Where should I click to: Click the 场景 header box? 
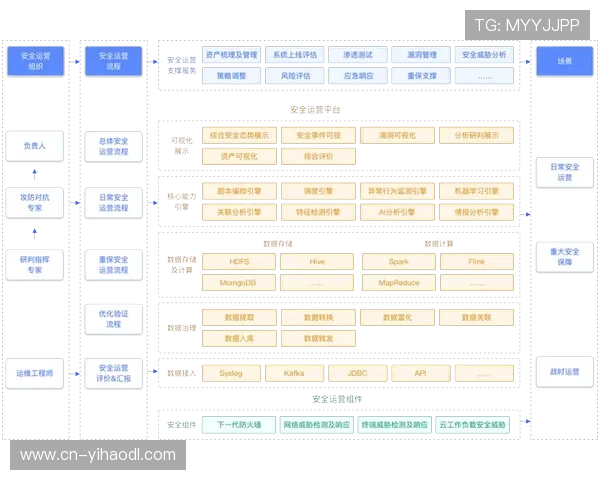click(x=565, y=62)
